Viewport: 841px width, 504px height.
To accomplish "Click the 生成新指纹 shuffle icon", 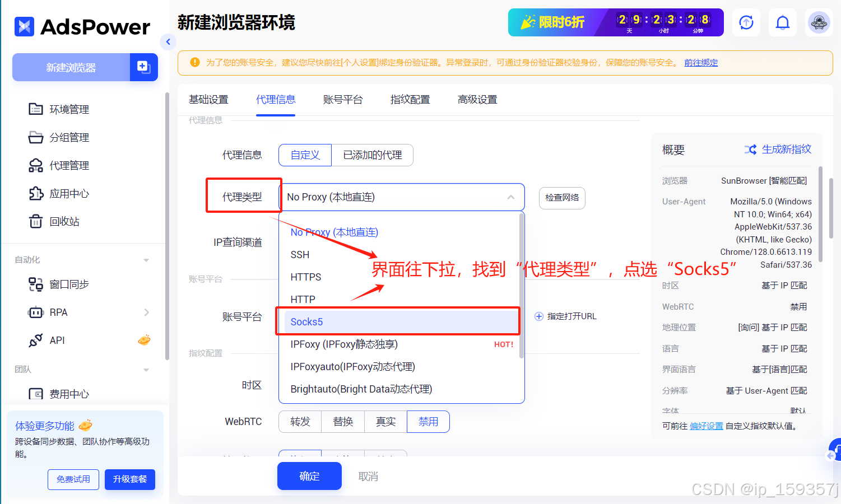I will coord(750,150).
